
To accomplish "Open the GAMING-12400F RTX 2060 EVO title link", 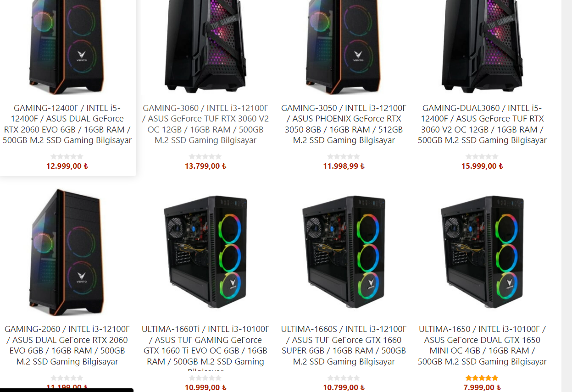I will tap(67, 124).
